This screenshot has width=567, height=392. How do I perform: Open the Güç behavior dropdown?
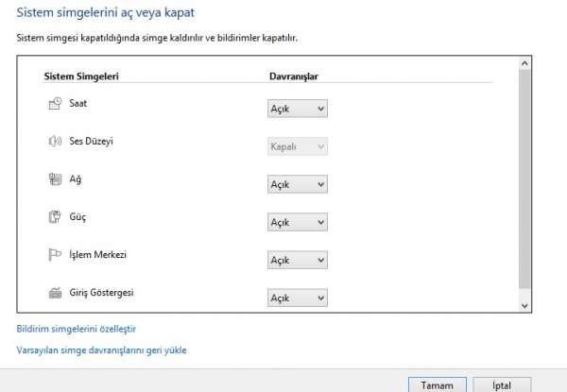tap(298, 222)
